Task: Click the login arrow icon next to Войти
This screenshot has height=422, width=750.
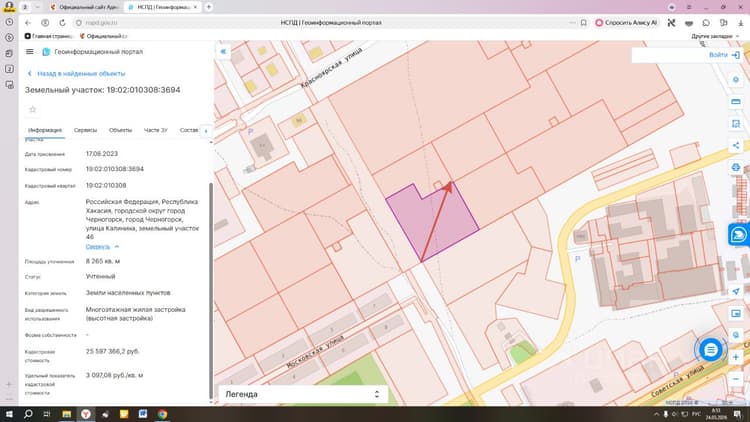Action: pos(736,55)
